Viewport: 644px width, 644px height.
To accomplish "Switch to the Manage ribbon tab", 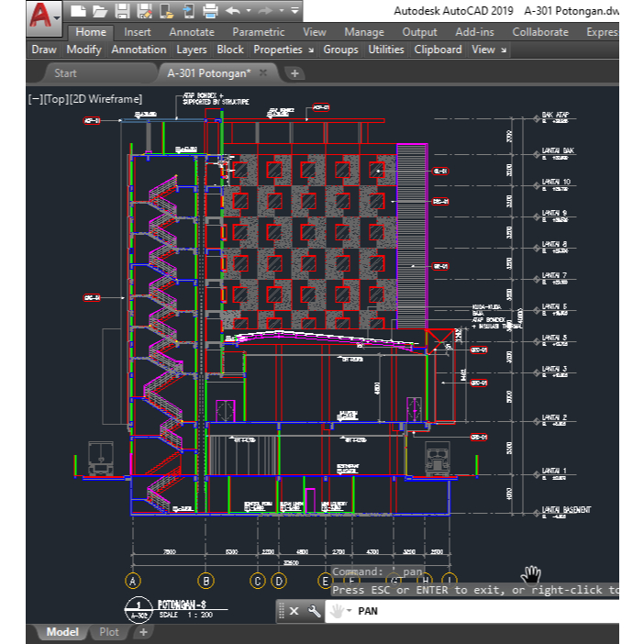I will (x=364, y=32).
